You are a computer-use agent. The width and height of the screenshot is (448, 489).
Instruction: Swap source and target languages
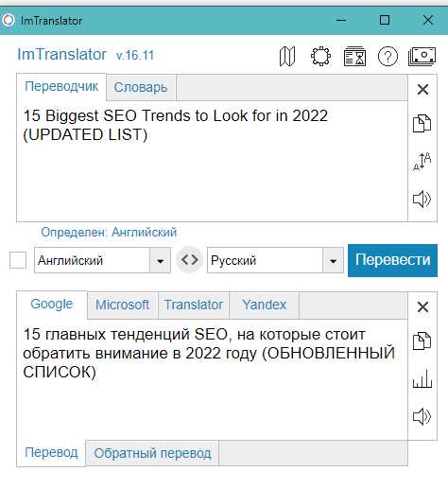coord(189,260)
